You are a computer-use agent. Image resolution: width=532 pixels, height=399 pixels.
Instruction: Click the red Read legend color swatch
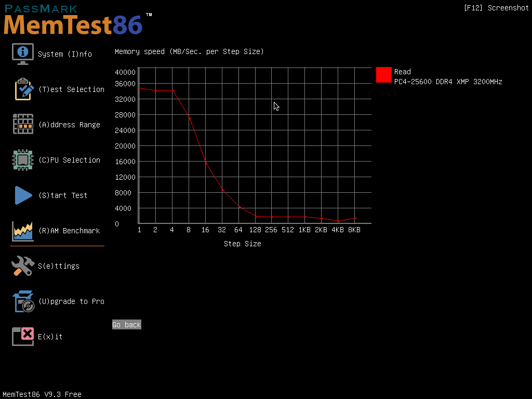click(x=384, y=75)
